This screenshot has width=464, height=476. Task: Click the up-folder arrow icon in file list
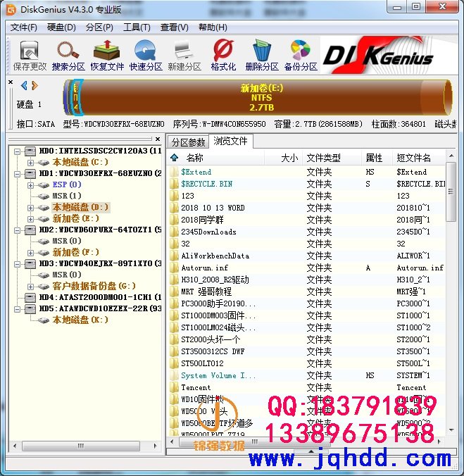[174, 158]
